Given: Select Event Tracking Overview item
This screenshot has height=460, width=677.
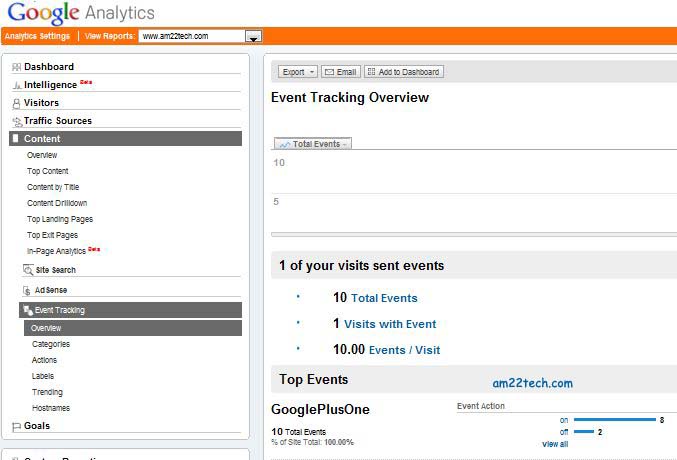Looking at the screenshot, I should [133, 328].
